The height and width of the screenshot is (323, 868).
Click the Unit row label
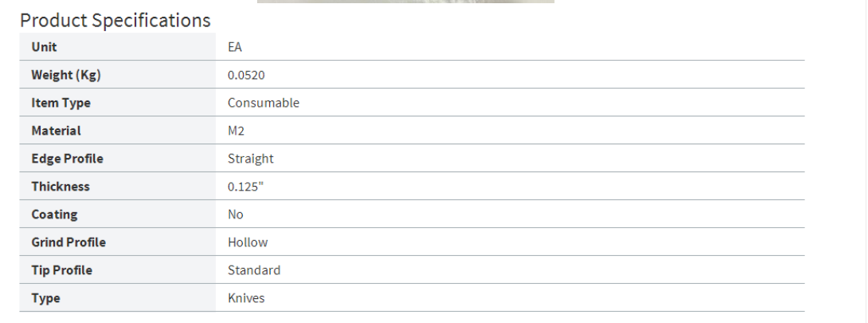click(x=45, y=47)
